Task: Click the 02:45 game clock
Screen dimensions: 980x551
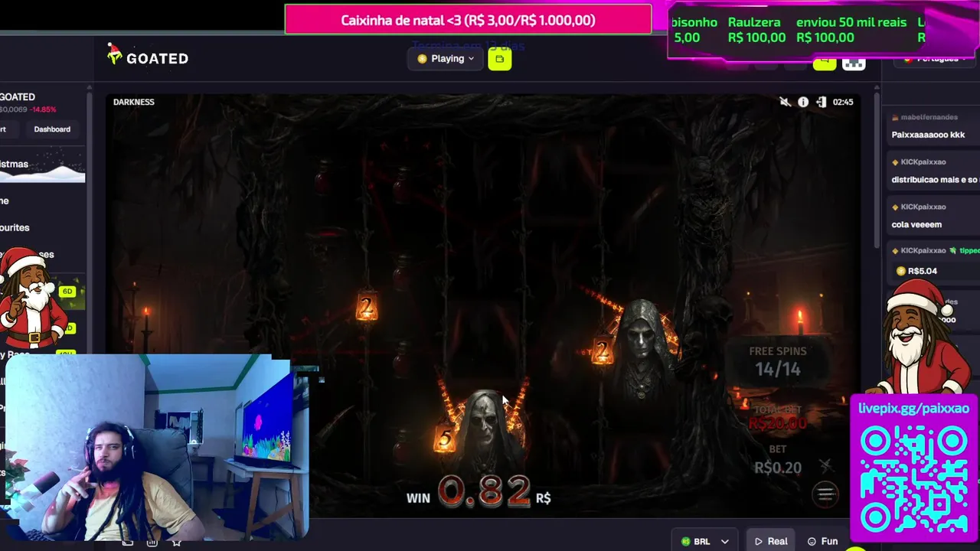Action: (x=842, y=102)
